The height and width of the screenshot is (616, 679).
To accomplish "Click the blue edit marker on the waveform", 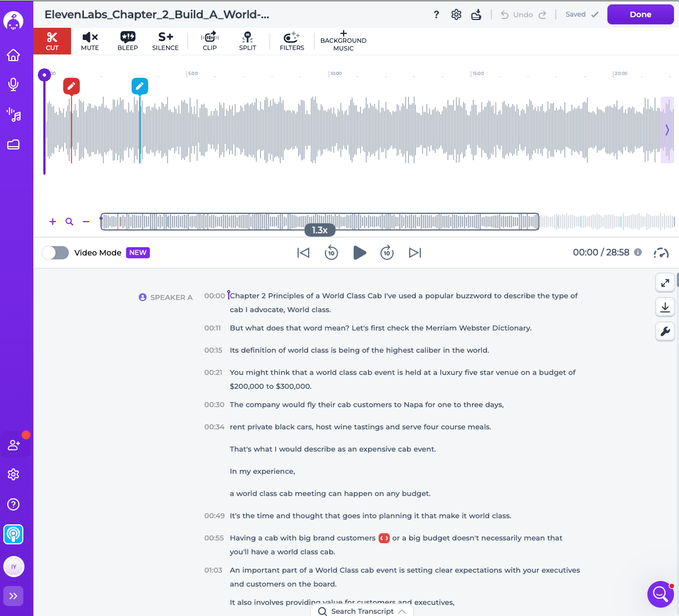I will [x=140, y=86].
